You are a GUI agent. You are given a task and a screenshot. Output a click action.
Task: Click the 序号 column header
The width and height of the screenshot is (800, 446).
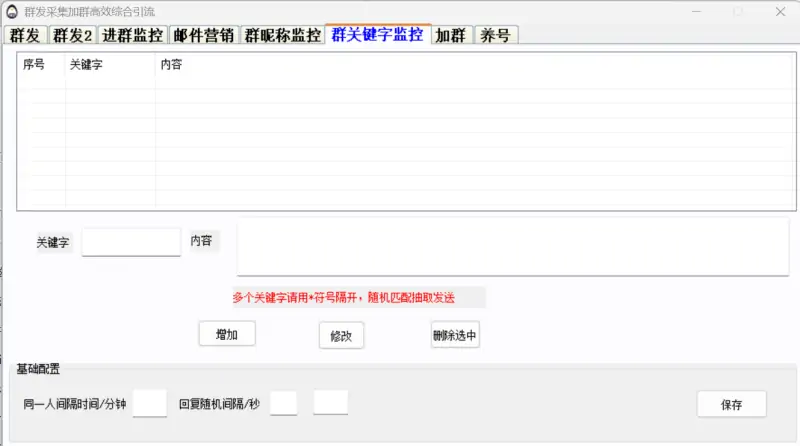(x=34, y=65)
